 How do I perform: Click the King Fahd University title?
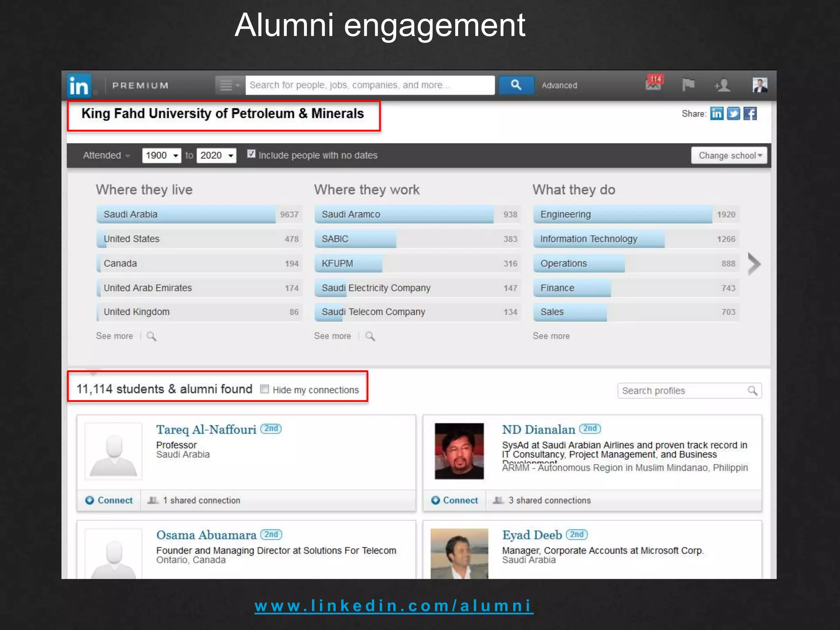[223, 114]
